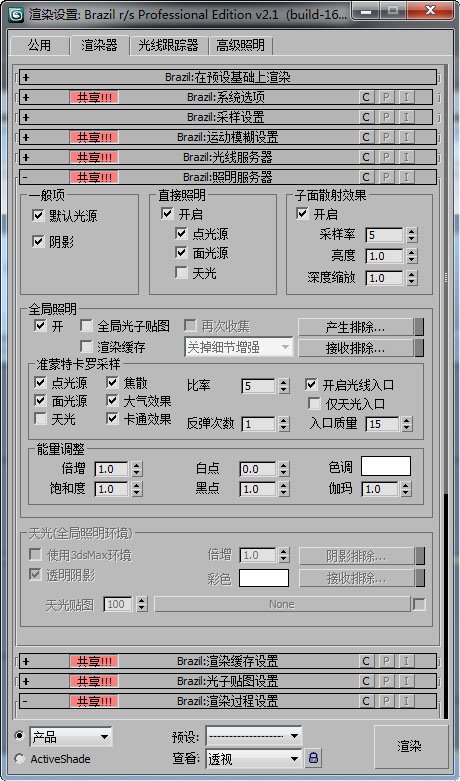Viewport: 460px width, 781px height.
Task: Click the I button on 运动模糊设置 rollout
Action: [x=406, y=137]
